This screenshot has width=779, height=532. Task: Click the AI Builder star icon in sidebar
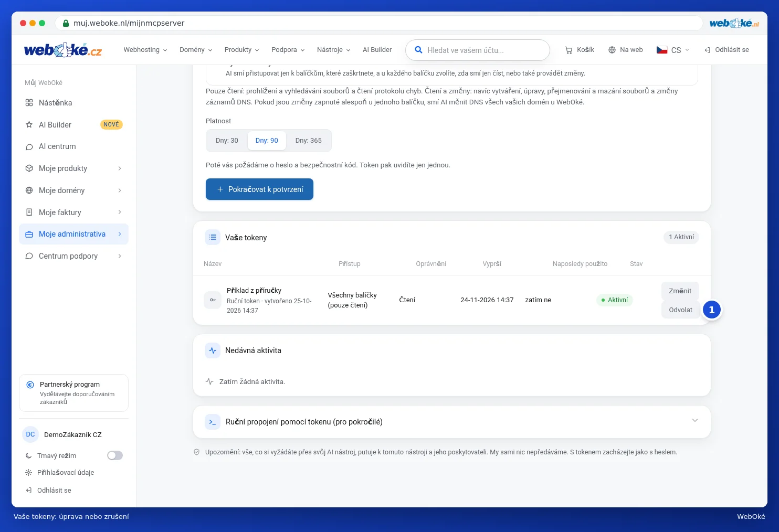29,125
